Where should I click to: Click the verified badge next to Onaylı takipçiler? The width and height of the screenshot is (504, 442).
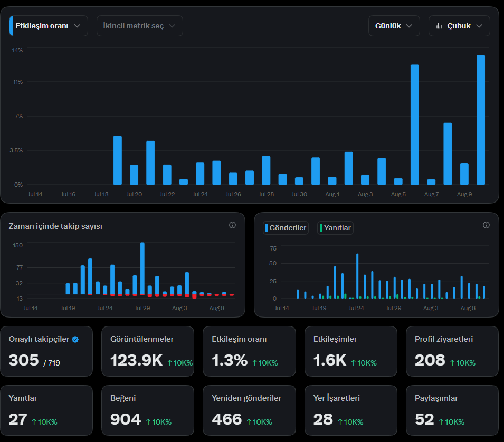pyautogui.click(x=75, y=340)
